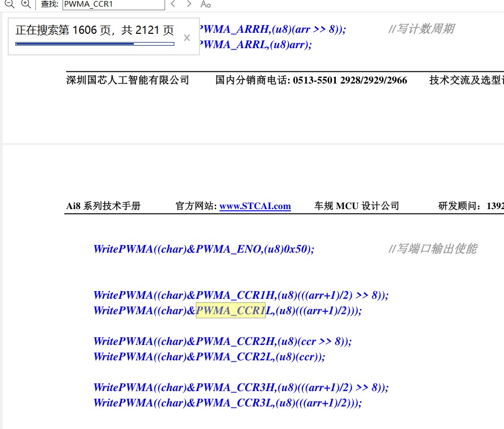Click header text 车规 MCU 设计公司
504x429 pixels.
(356, 206)
